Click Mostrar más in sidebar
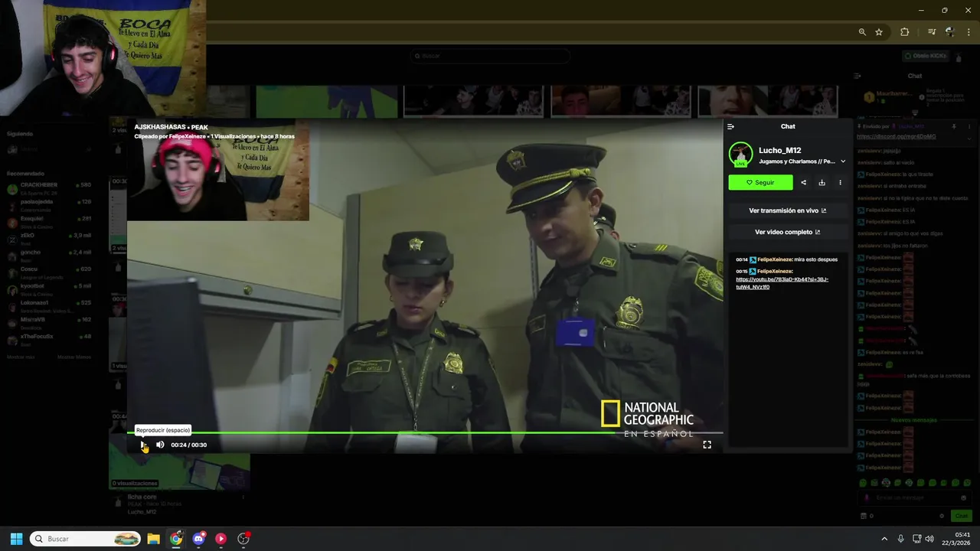 click(21, 357)
